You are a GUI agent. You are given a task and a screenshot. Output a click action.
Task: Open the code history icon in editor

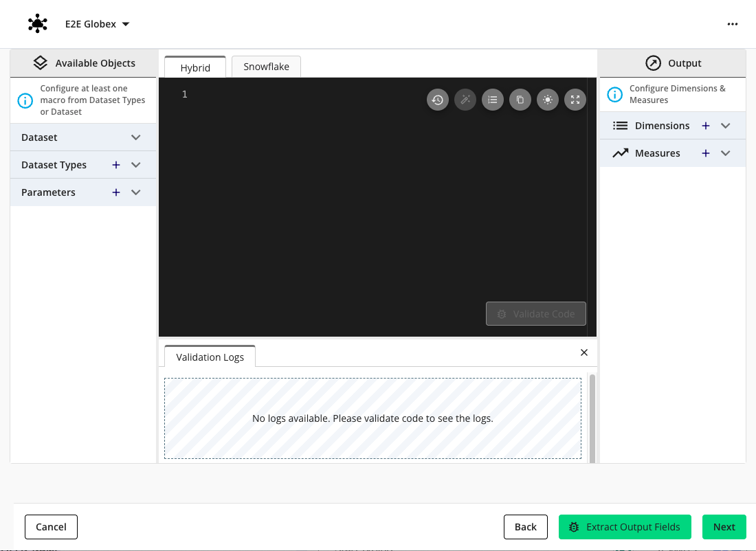(x=438, y=100)
